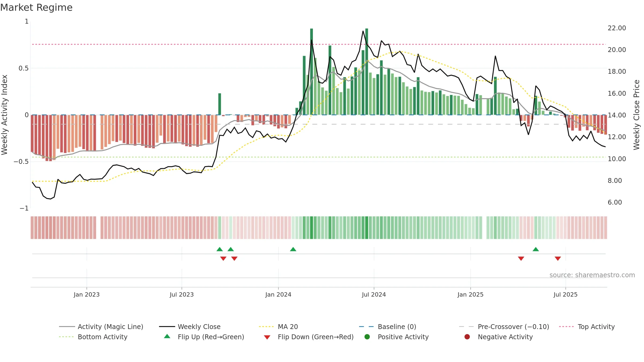This screenshot has height=362, width=644.
Task: Click the green Positive Activity legend dot
Action: click(367, 337)
